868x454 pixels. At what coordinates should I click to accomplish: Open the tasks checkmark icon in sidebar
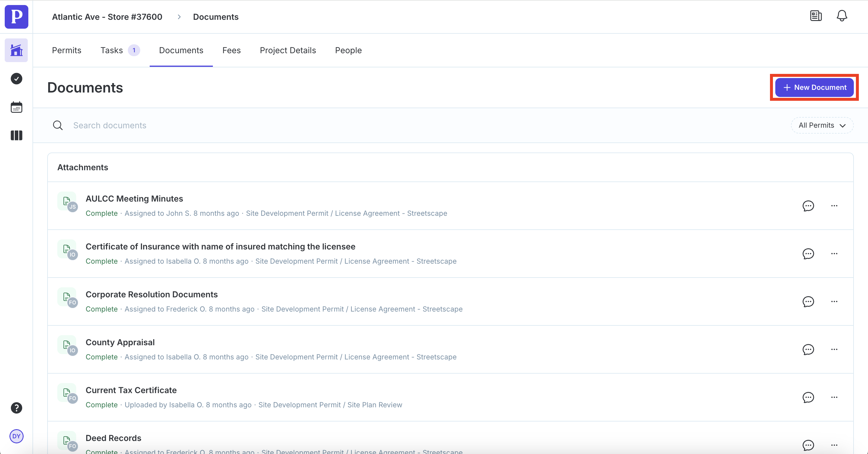tap(16, 79)
